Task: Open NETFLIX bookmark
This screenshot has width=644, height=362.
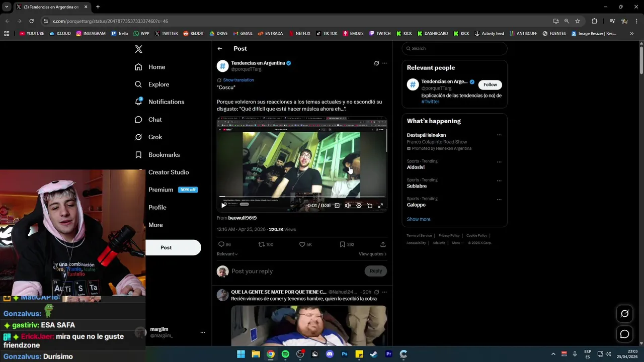Action: click(299, 34)
